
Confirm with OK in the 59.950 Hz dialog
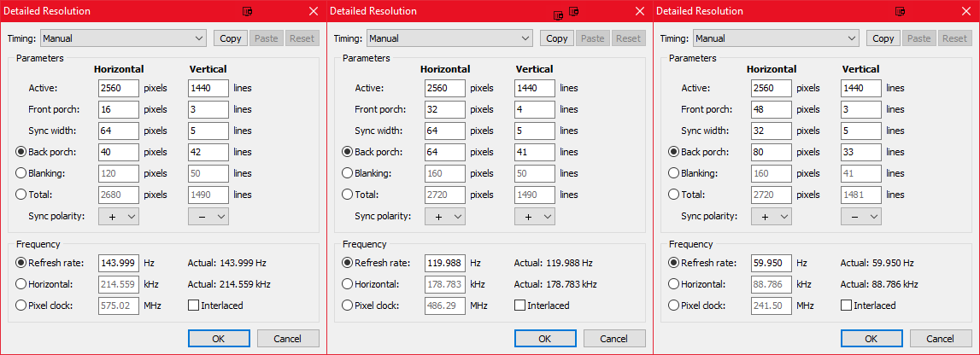pyautogui.click(x=871, y=339)
